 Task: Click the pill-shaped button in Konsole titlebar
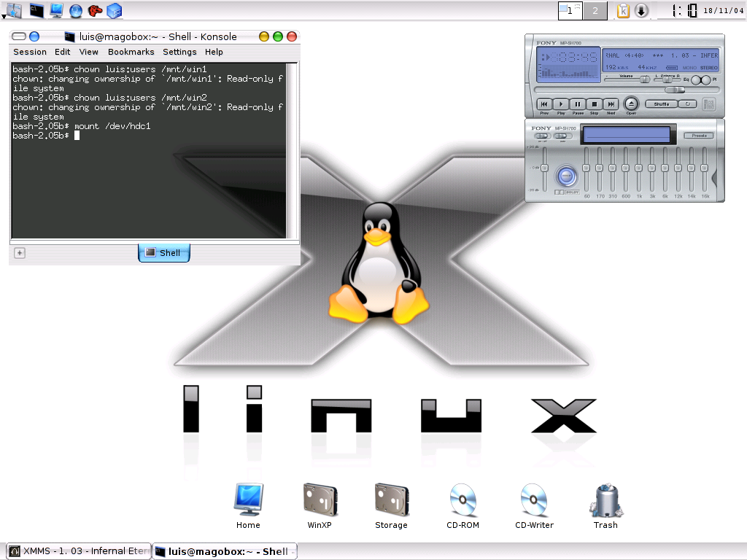click(18, 36)
